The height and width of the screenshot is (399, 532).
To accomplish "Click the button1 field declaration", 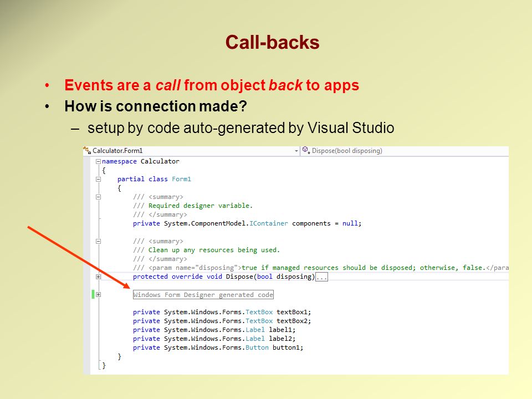I will (x=218, y=347).
